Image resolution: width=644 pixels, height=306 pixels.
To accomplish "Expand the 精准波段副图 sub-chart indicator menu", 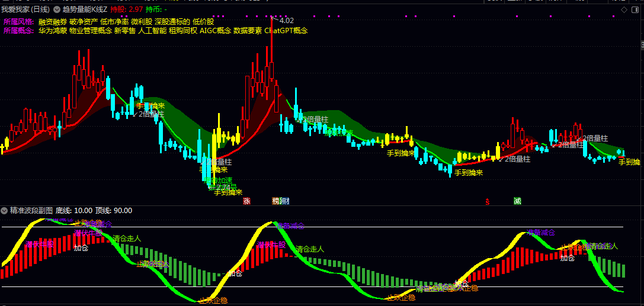I will tap(4, 211).
